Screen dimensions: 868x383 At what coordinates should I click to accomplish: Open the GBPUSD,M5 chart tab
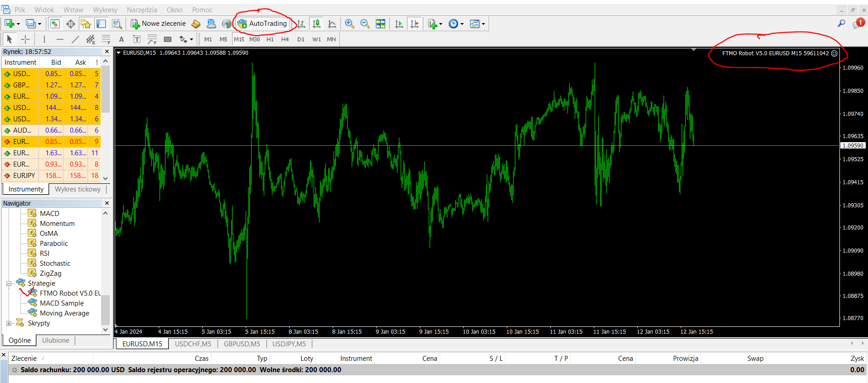click(242, 344)
